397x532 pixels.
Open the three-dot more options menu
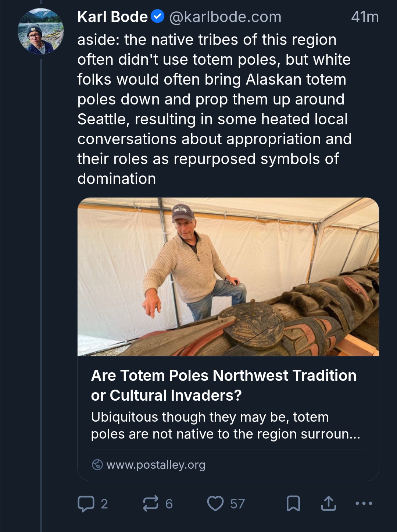click(364, 503)
